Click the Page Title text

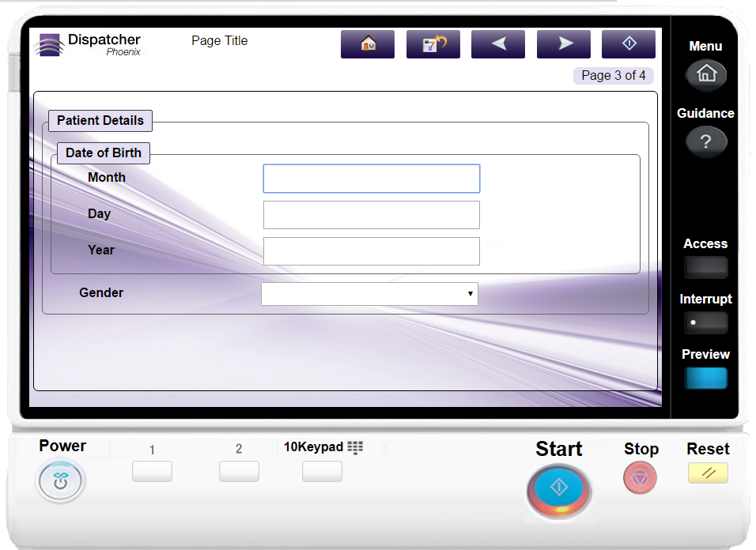pyautogui.click(x=219, y=40)
